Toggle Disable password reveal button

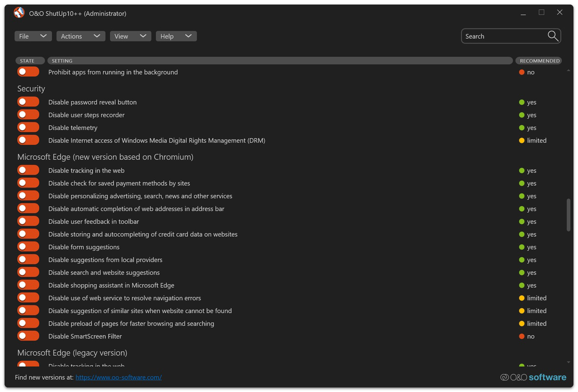pos(28,102)
